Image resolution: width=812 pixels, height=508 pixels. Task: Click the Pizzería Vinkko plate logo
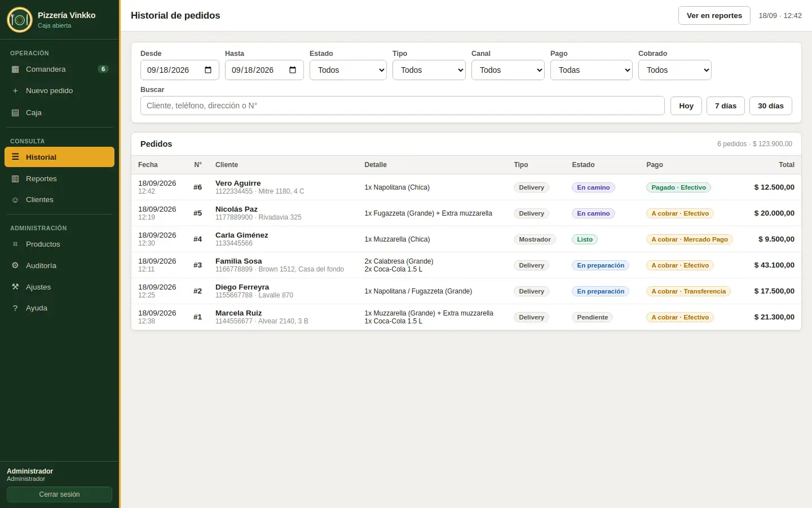tap(20, 20)
